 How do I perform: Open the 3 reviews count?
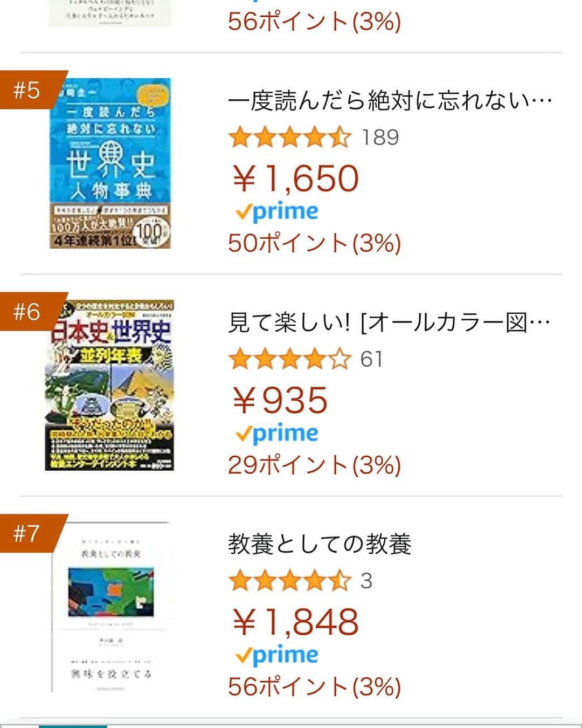[x=366, y=581]
